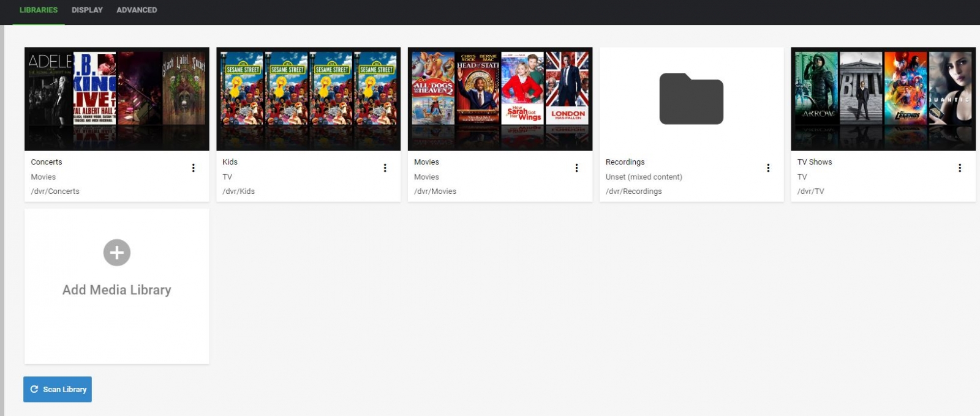Image resolution: width=980 pixels, height=416 pixels.
Task: Click the /dvr/TV folder path
Action: (810, 191)
